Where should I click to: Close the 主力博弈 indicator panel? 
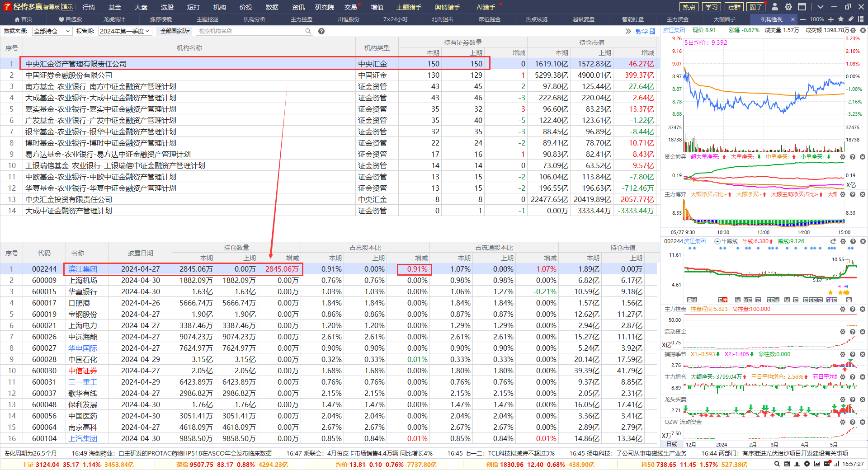[863, 194]
